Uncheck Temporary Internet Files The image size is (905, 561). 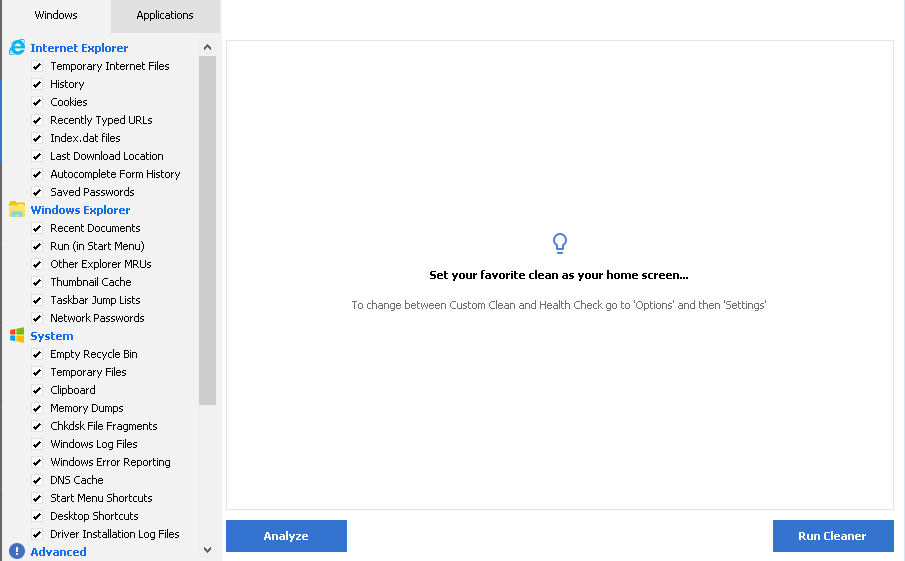37,66
